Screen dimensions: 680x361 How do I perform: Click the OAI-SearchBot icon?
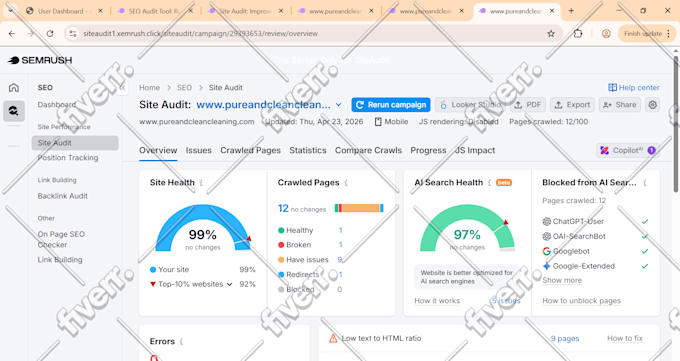point(546,236)
